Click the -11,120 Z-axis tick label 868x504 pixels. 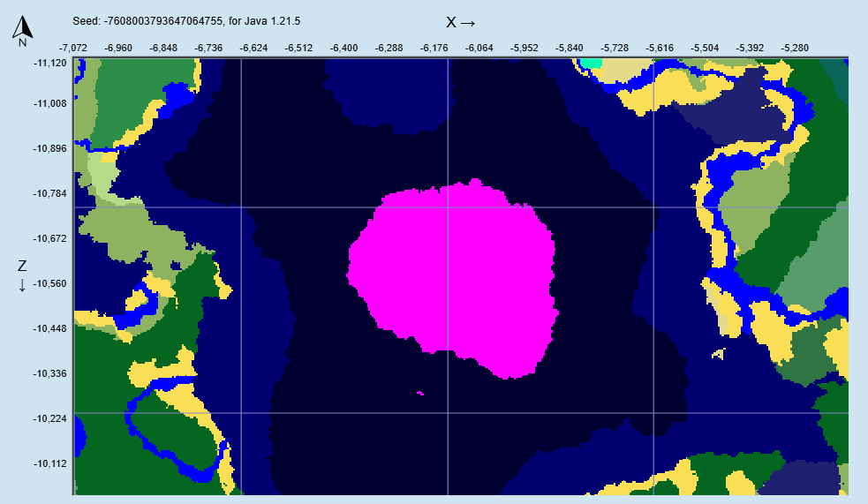(49, 63)
